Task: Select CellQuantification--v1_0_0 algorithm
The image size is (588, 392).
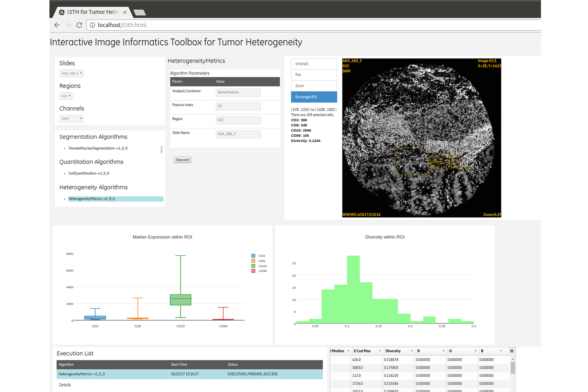Action: point(89,173)
